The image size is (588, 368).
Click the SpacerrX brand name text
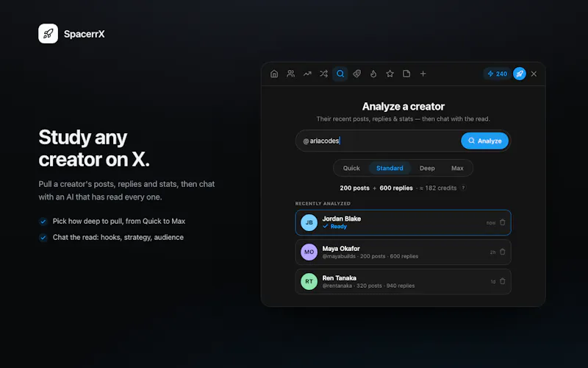pyautogui.click(x=84, y=34)
